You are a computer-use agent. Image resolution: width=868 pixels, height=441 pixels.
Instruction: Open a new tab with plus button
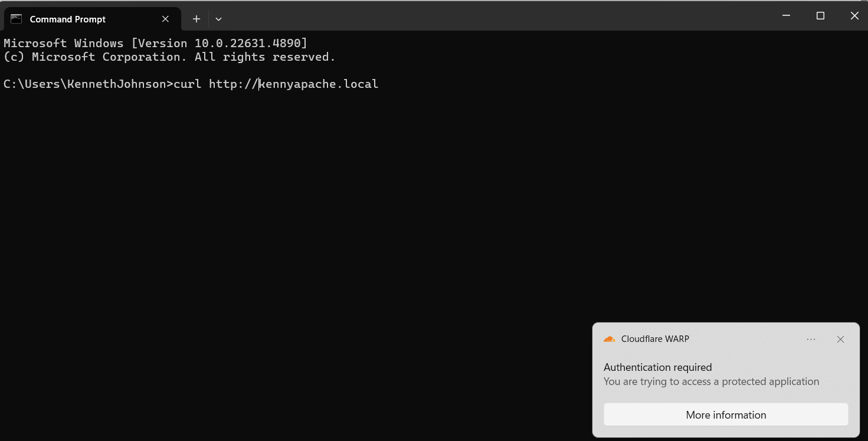pos(196,19)
